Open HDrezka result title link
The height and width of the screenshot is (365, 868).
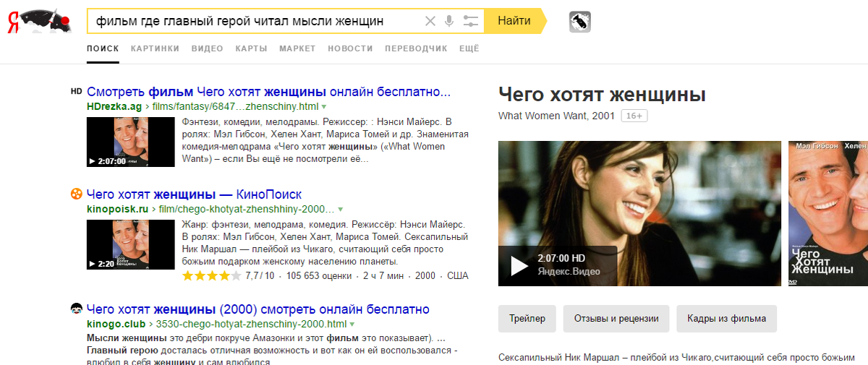(x=268, y=92)
